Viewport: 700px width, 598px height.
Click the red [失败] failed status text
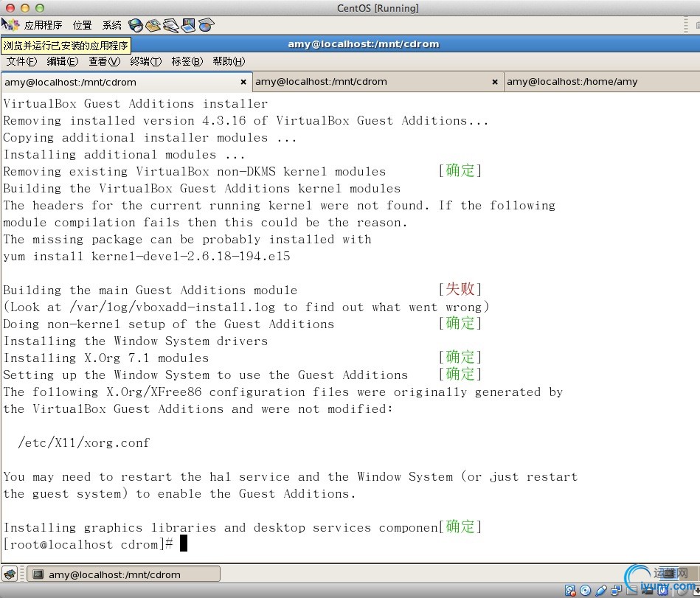[460, 289]
